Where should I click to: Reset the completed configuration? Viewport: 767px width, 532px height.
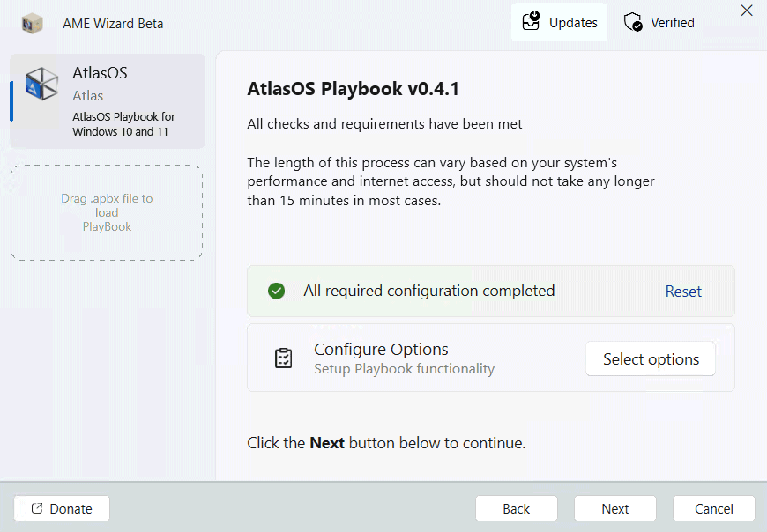683,292
